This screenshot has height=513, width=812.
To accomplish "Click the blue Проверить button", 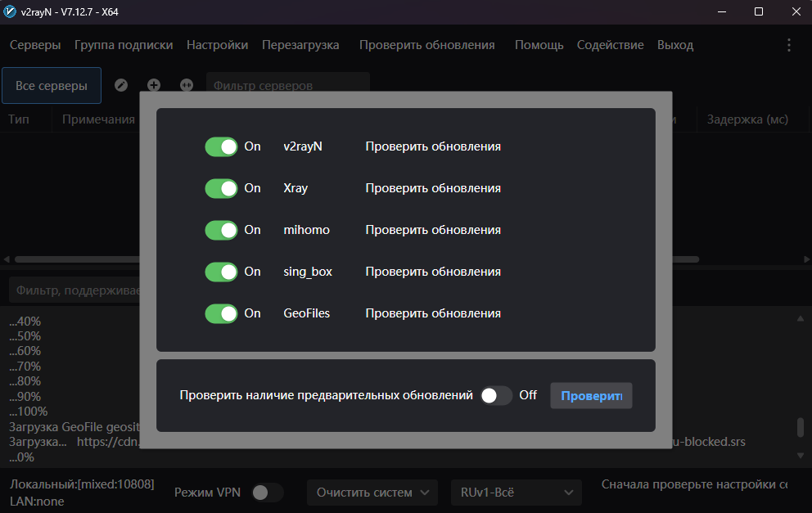I will tap(591, 396).
